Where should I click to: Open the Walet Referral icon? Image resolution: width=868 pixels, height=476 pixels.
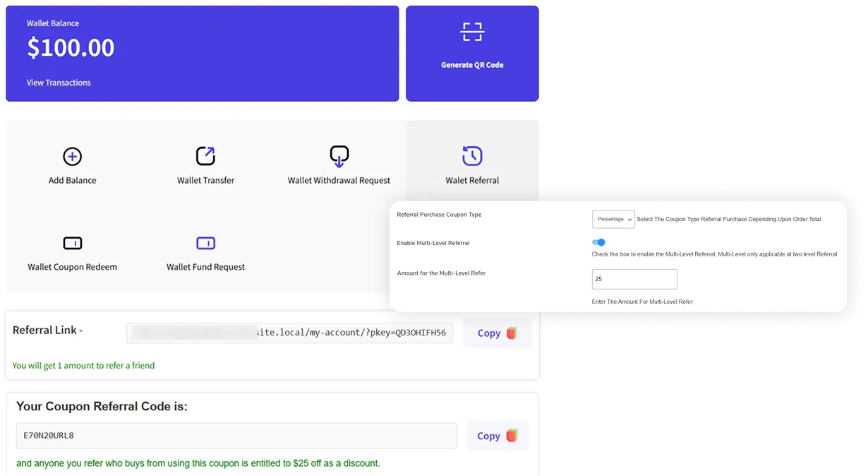(472, 156)
